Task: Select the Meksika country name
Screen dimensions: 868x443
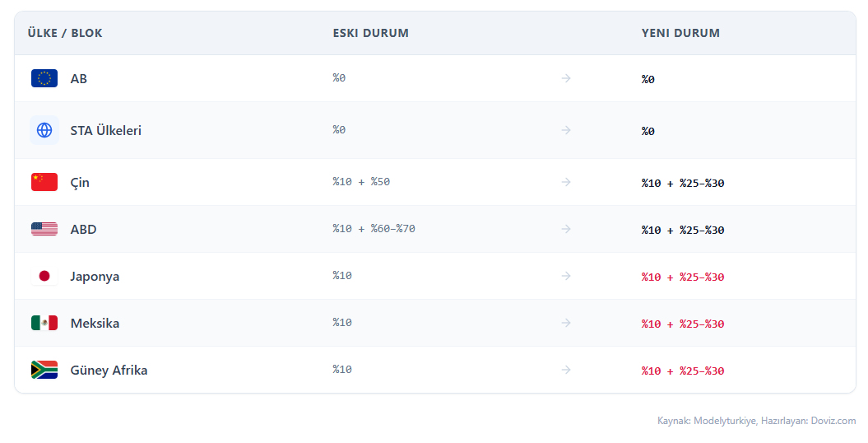Action: pyautogui.click(x=95, y=323)
